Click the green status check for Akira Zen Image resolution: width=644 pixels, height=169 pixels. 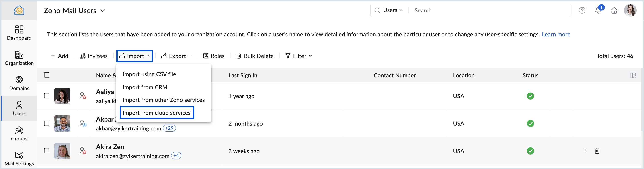pyautogui.click(x=530, y=151)
